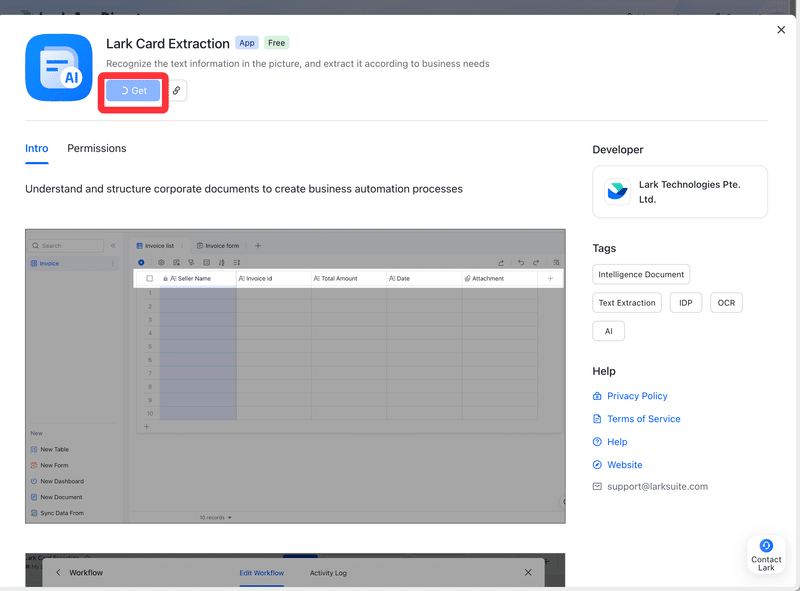Click the Seller Name column header
Screen dimensions: 800x591
pyautogui.click(x=198, y=279)
